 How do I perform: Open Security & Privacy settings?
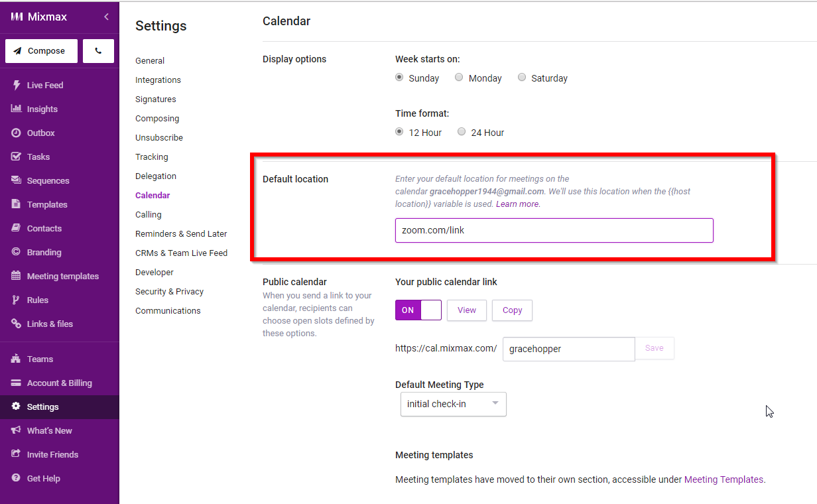pyautogui.click(x=169, y=291)
